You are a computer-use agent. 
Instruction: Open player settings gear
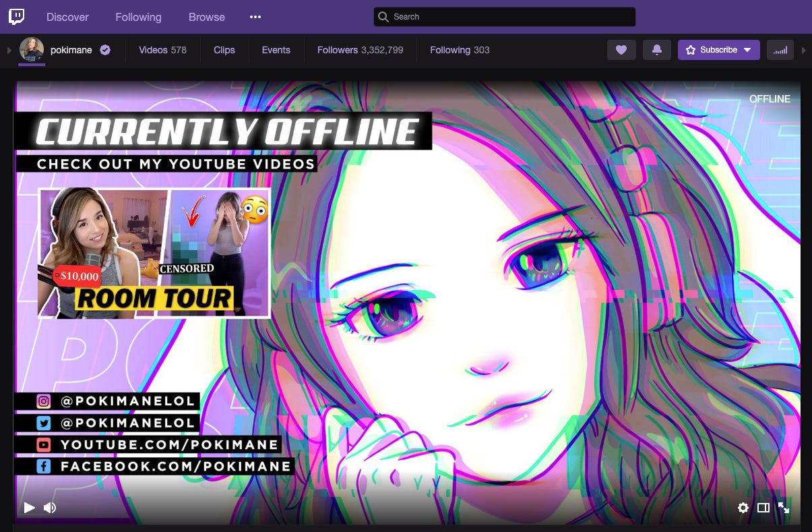point(743,508)
